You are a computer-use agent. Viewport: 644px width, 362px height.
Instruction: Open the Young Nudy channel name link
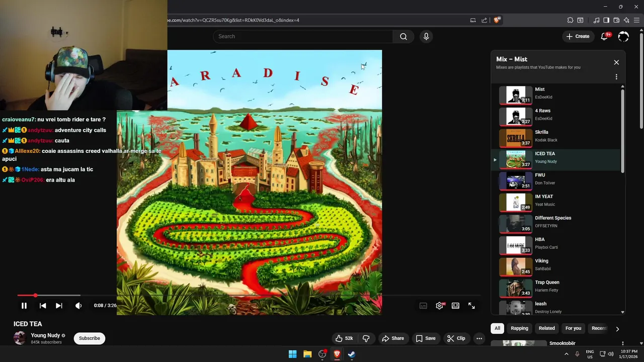pos(45,335)
